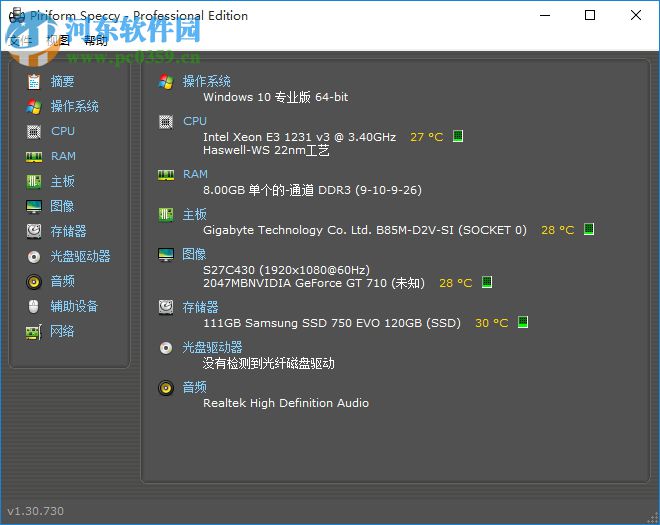This screenshot has width=660, height=525.
Task: Click 主板 heading link in summary
Action: coord(194,214)
